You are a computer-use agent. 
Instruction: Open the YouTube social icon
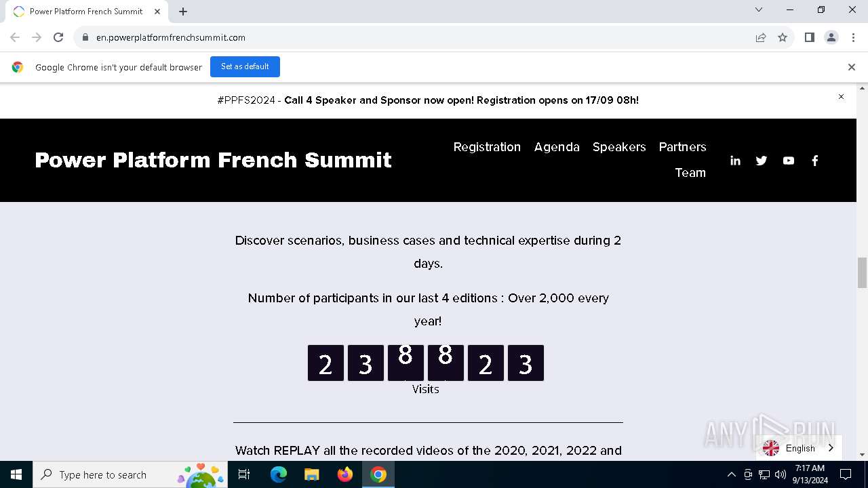point(788,161)
